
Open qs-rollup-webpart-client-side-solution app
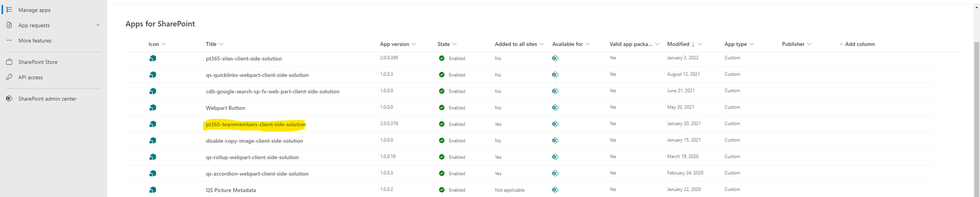coord(252,157)
